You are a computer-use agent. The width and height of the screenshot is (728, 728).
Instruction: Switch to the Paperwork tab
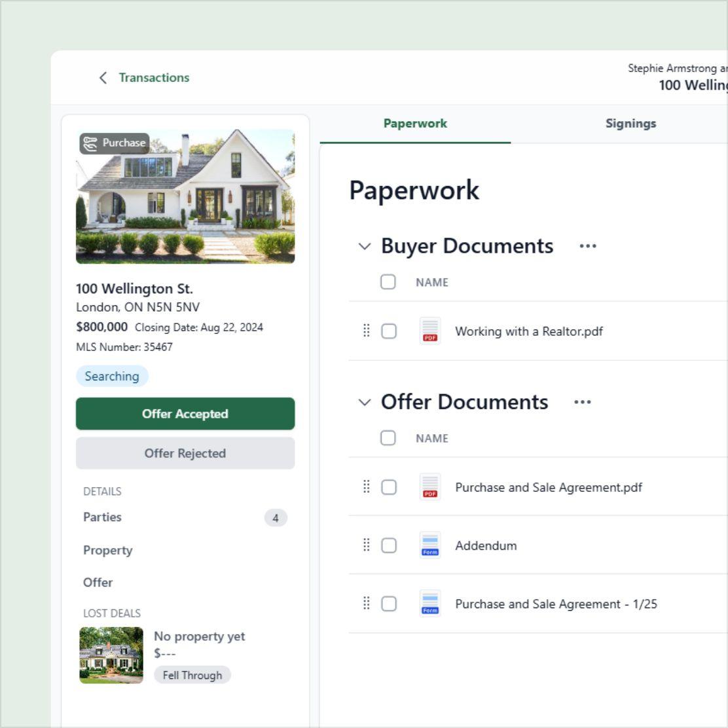(415, 124)
